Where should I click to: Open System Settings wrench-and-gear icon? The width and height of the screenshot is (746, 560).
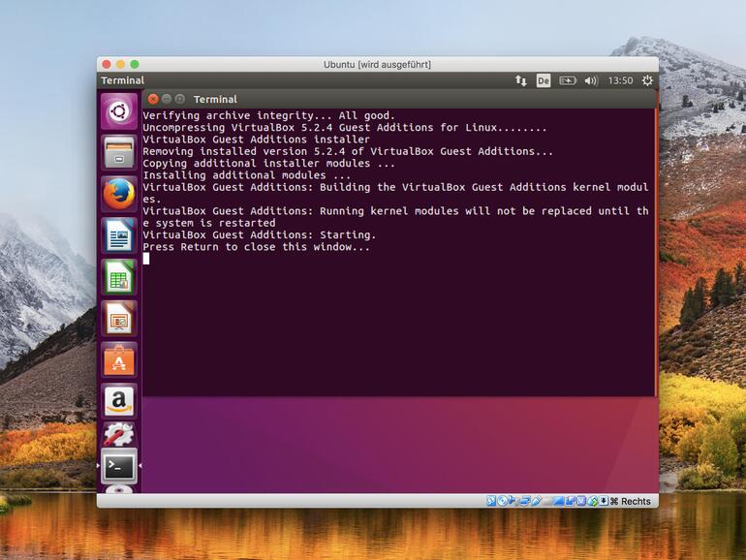point(119,434)
